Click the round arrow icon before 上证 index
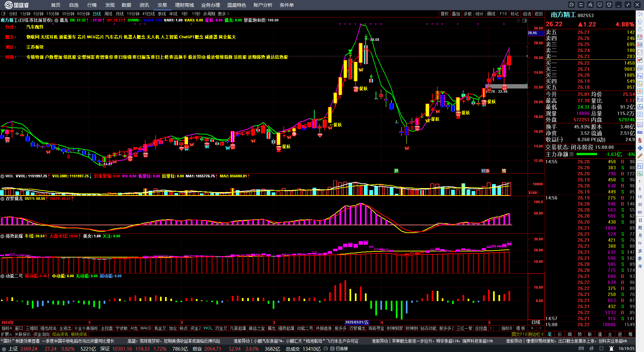The image size is (644, 352). (x=4, y=349)
